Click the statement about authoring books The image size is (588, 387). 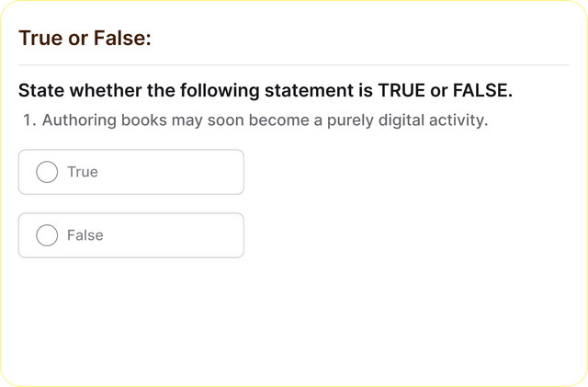click(265, 120)
